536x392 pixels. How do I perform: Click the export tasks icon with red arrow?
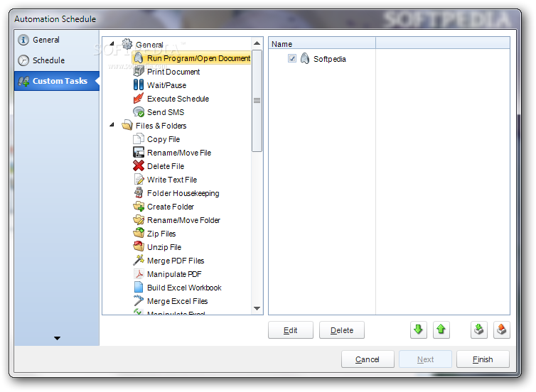click(x=501, y=330)
